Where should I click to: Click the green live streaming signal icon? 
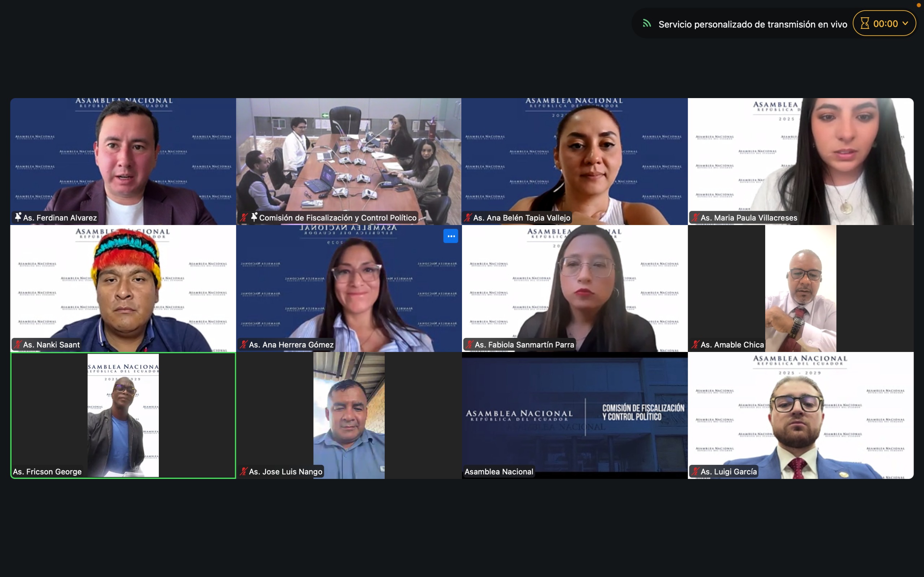tap(646, 24)
